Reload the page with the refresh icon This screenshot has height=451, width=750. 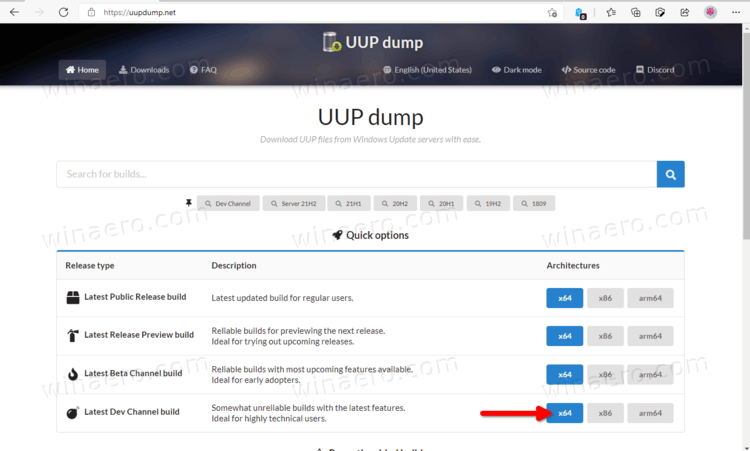pyautogui.click(x=63, y=12)
